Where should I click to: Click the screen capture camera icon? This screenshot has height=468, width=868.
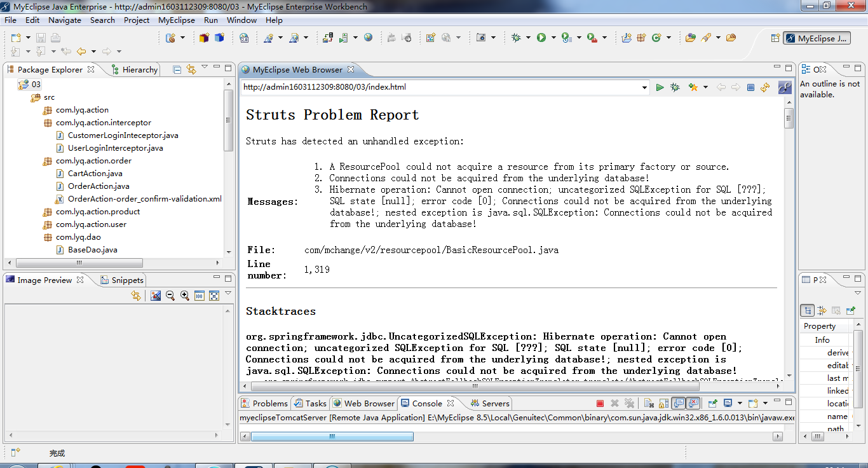[481, 38]
